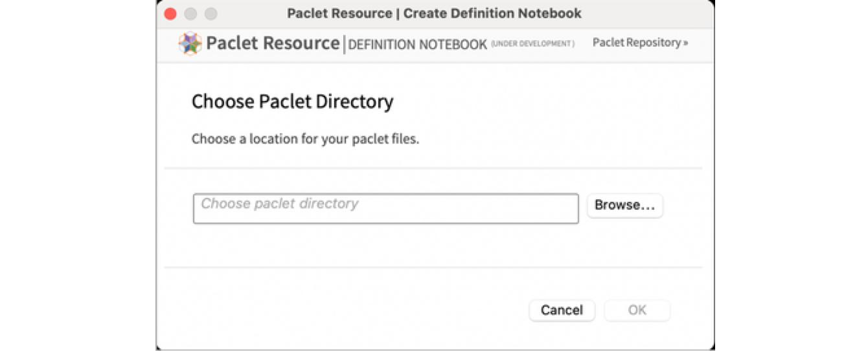Click the '(UNDER DEVELOPMENT)' label
868x352 pixels.
tap(532, 44)
